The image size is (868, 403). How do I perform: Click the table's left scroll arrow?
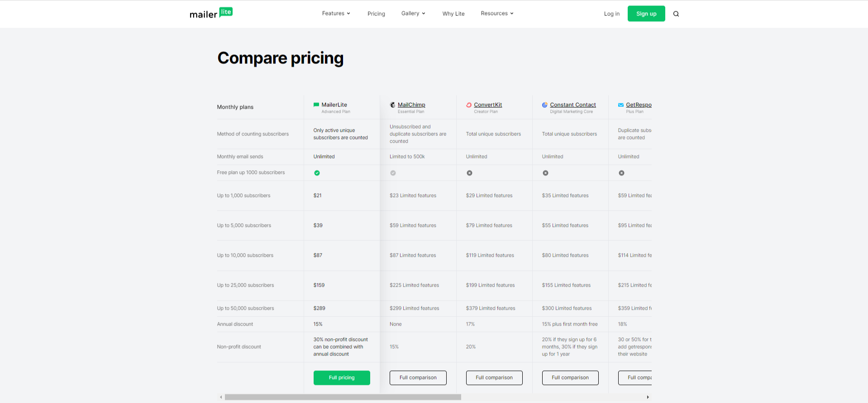[x=221, y=397]
